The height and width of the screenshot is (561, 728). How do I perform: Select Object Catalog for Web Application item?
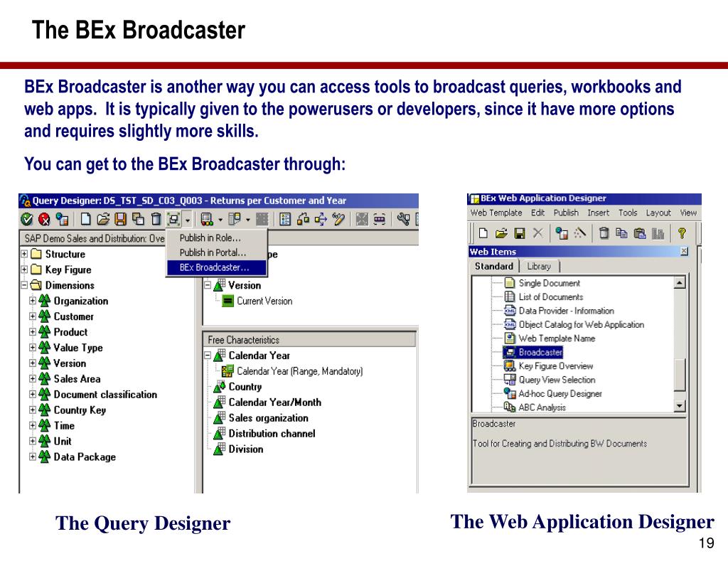pos(582,325)
